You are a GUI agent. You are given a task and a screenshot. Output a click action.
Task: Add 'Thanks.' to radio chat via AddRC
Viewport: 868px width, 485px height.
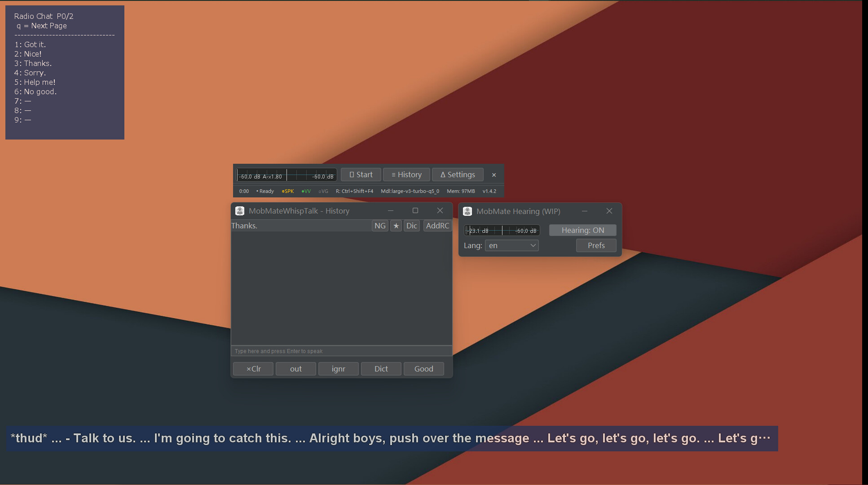[437, 226]
